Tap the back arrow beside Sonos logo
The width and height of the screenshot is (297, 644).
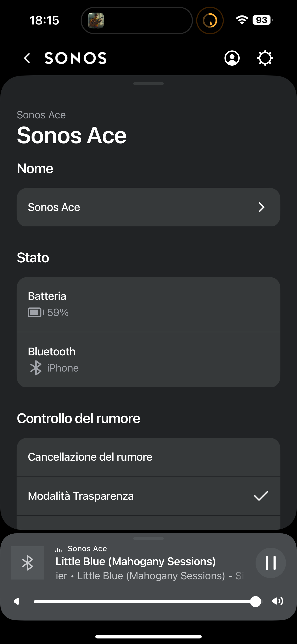[27, 58]
